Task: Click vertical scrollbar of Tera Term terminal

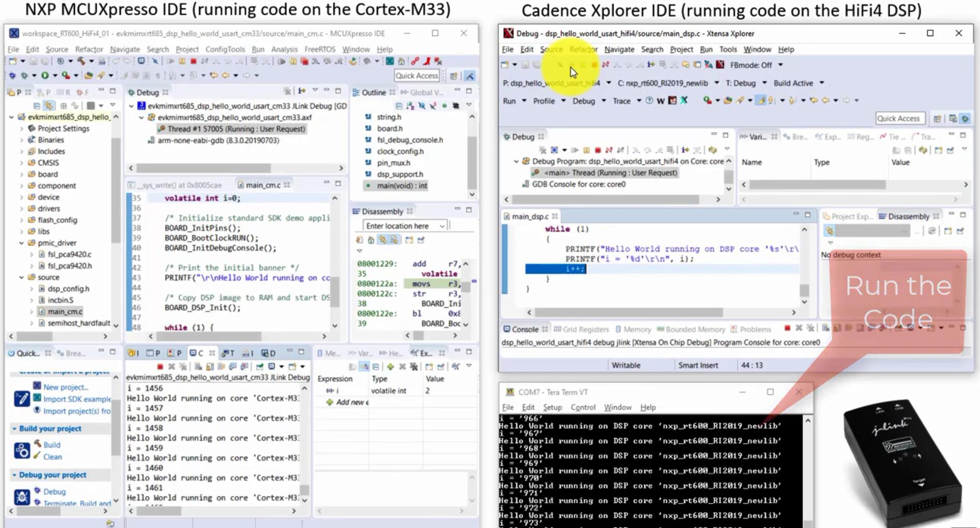Action: pos(807,472)
